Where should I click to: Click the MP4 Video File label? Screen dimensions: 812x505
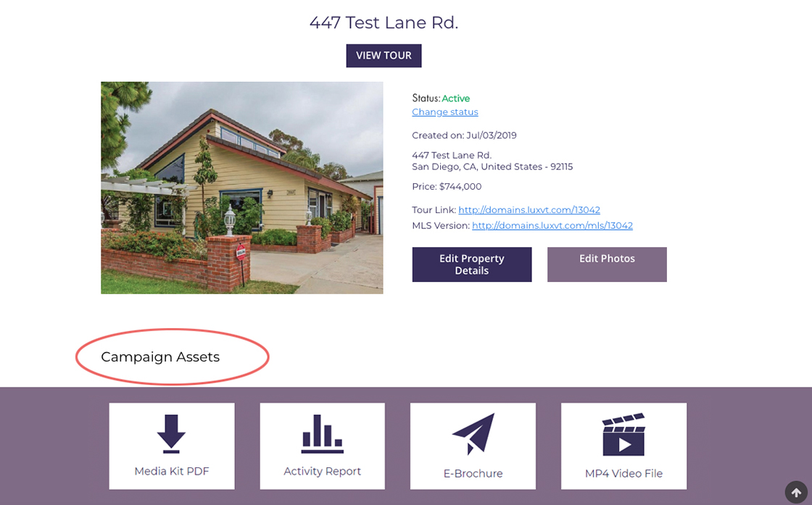tap(623, 473)
